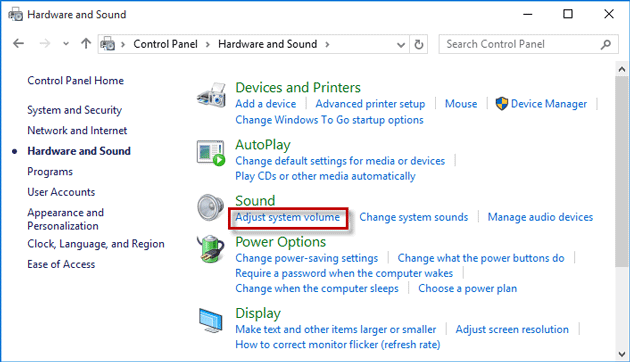Expand the address bar history dropdown
This screenshot has height=362, width=630.
tap(401, 45)
